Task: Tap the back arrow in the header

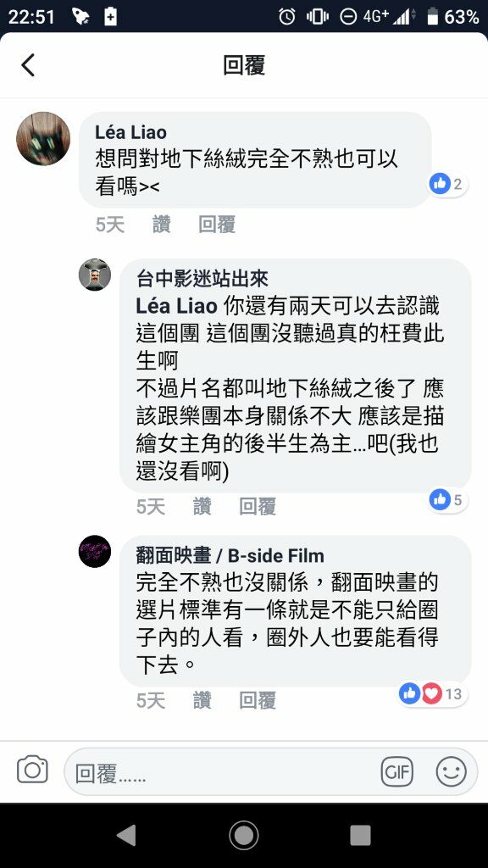Action: point(28,64)
